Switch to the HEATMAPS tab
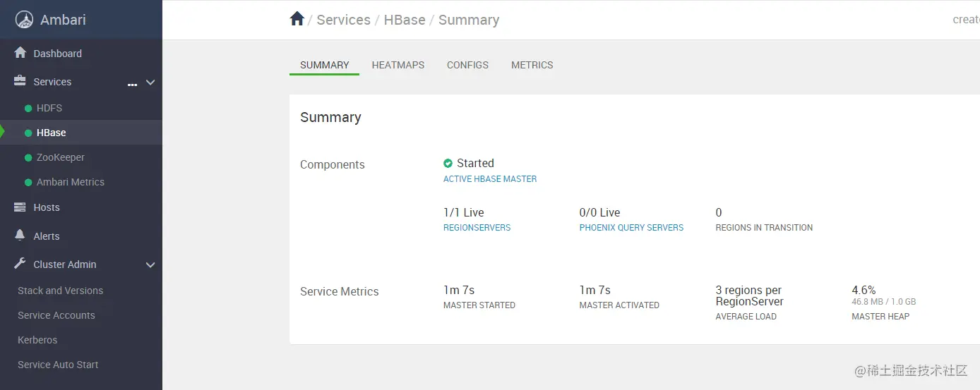The image size is (980, 390). click(398, 65)
